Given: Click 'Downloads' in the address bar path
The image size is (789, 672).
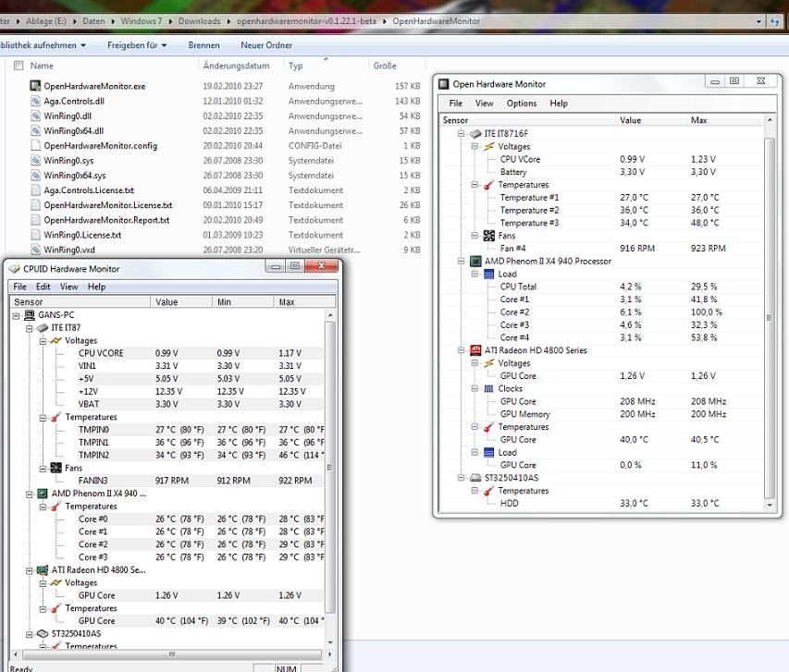Looking at the screenshot, I should pyautogui.click(x=199, y=21).
